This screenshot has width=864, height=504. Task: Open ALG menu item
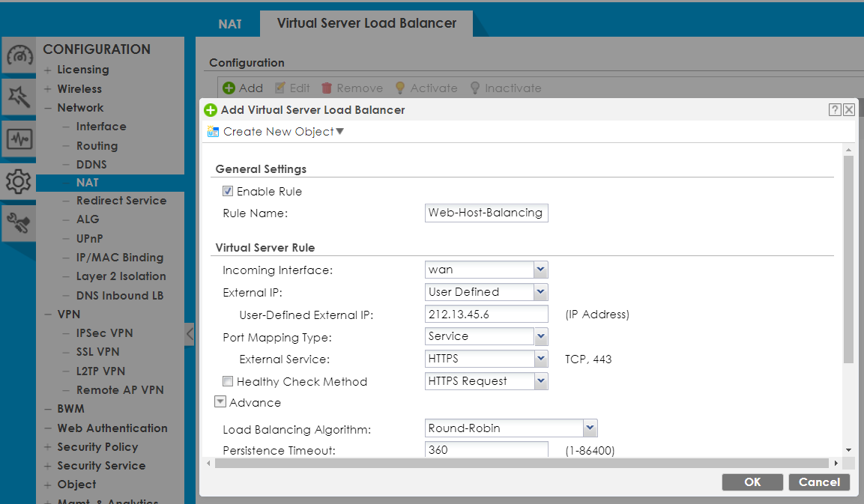88,219
